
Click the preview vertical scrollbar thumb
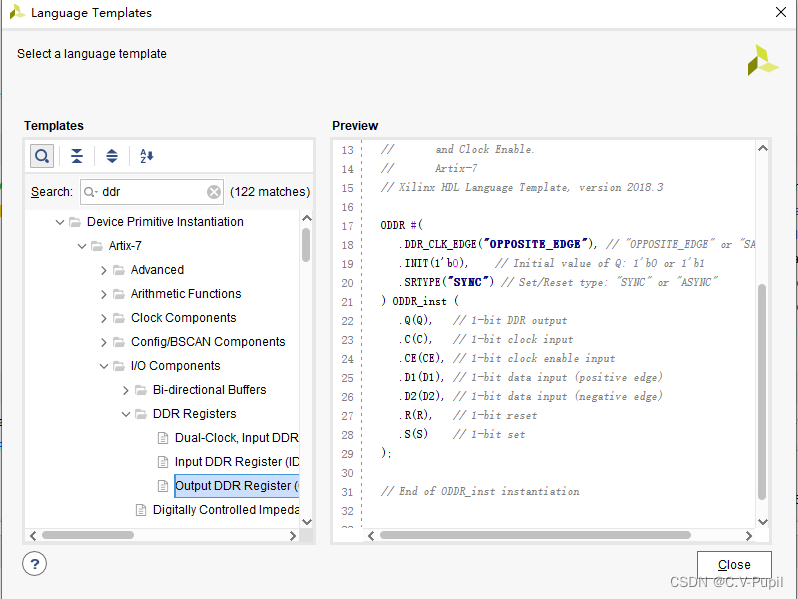click(x=762, y=392)
